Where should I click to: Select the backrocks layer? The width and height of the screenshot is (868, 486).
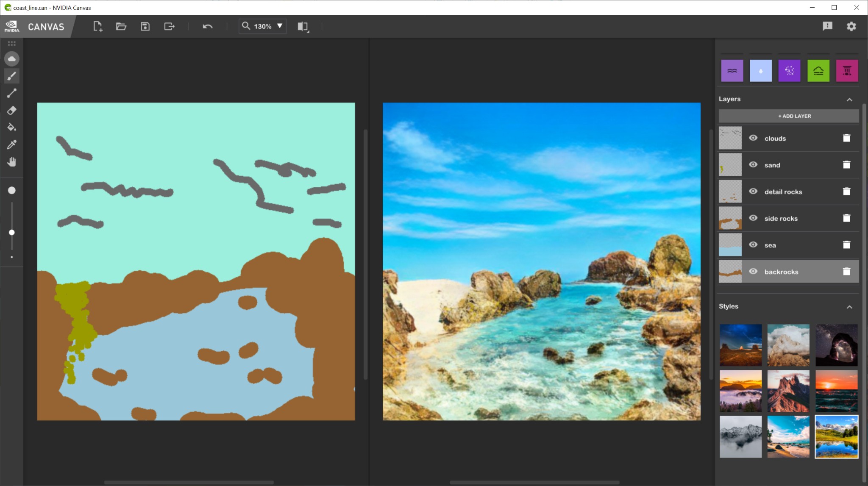[781, 272]
